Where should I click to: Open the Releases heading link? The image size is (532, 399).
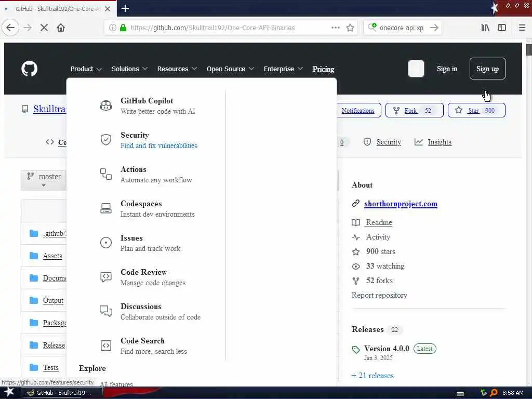tap(367, 329)
